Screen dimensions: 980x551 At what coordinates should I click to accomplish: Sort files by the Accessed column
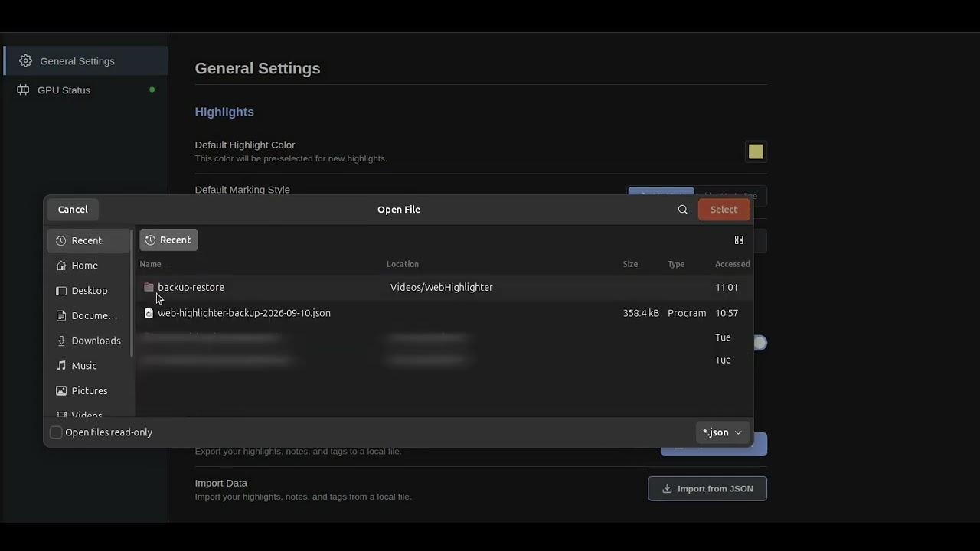733,264
